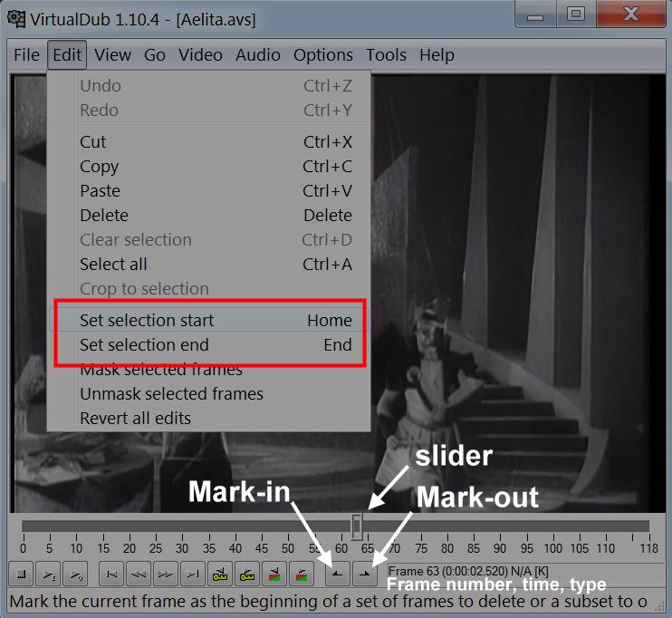672x618 pixels.
Task: Open the Options menu
Action: [323, 55]
